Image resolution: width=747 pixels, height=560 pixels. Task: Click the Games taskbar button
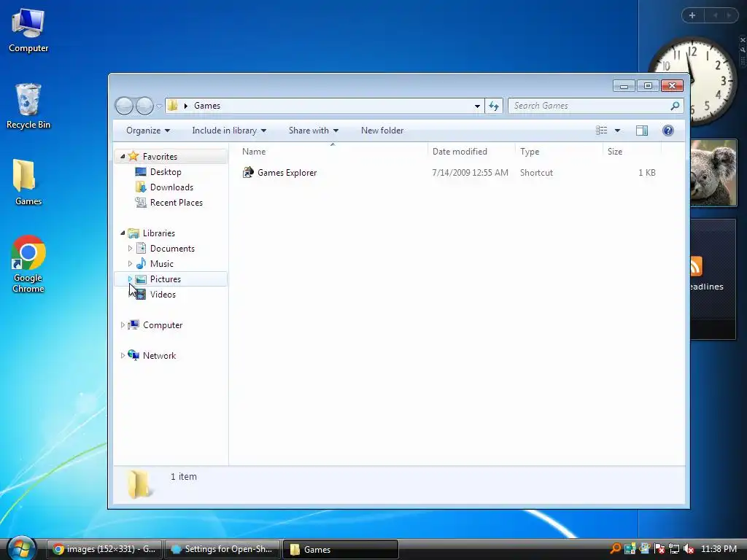[341, 549]
